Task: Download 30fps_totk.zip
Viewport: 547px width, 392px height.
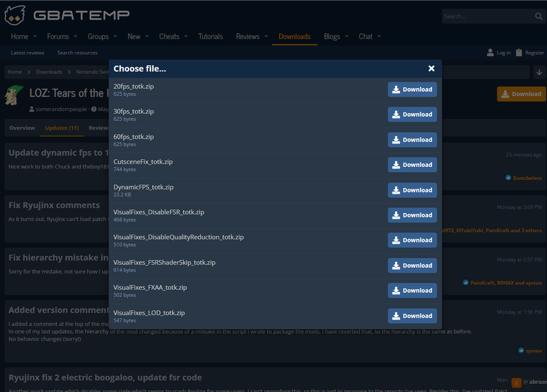Action: (x=412, y=115)
